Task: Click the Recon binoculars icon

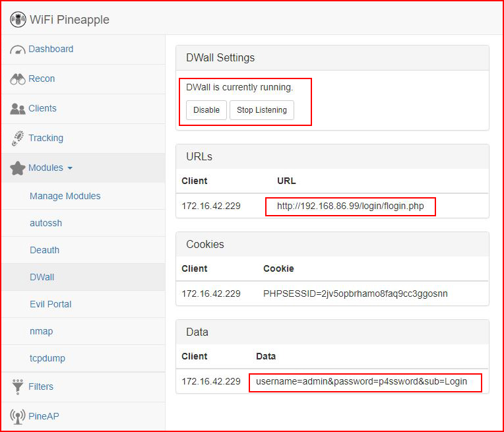Action: [17, 79]
